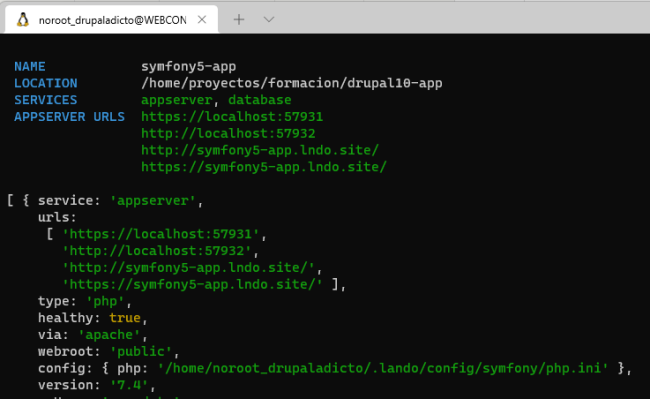The image size is (650, 399).
Task: Open https://localhost:57931 in APPSERVER URLS list
Action: point(232,117)
